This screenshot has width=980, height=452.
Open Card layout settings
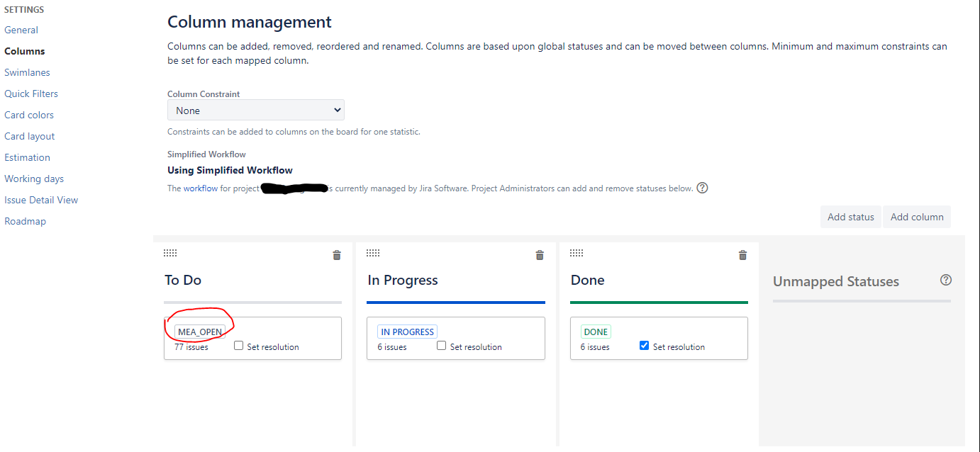(30, 136)
